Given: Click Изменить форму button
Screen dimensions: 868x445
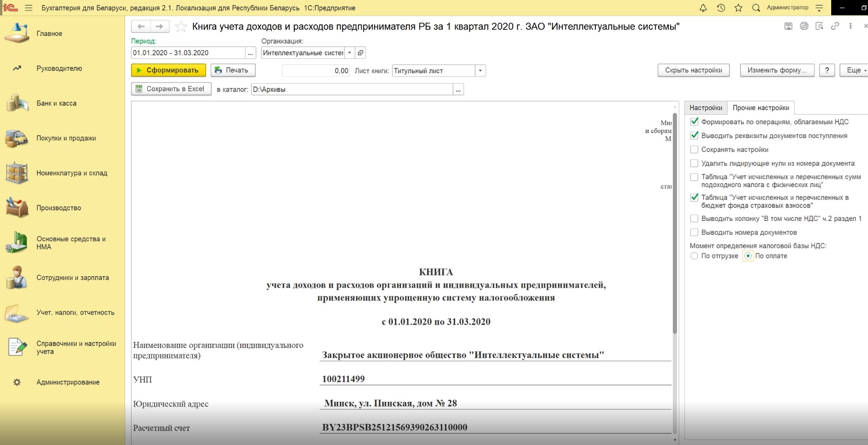Looking at the screenshot, I should point(777,70).
